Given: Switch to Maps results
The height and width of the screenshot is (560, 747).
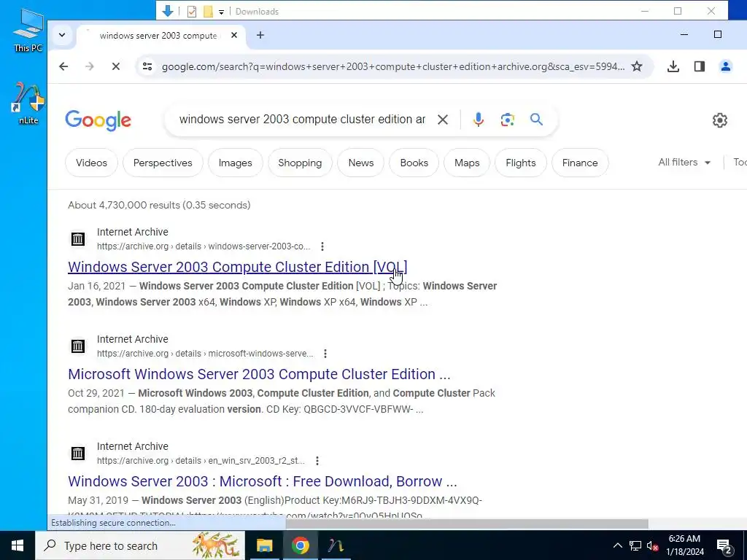Looking at the screenshot, I should click(467, 163).
